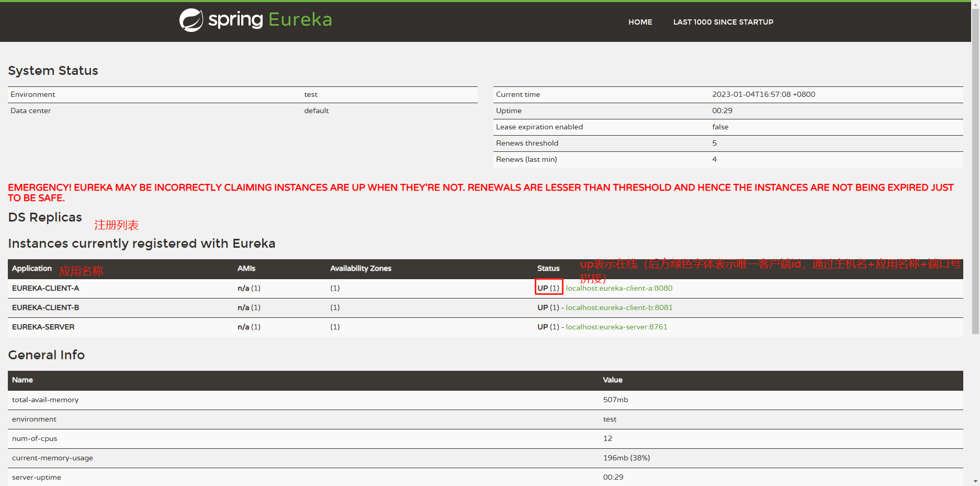The height and width of the screenshot is (486, 980).
Task: Click the AMIs column header
Action: pyautogui.click(x=246, y=268)
